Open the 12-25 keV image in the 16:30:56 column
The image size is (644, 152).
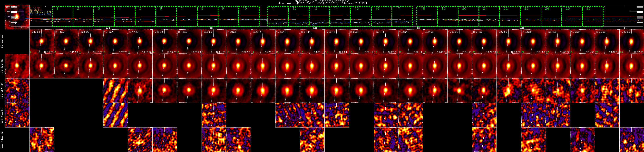(460, 90)
